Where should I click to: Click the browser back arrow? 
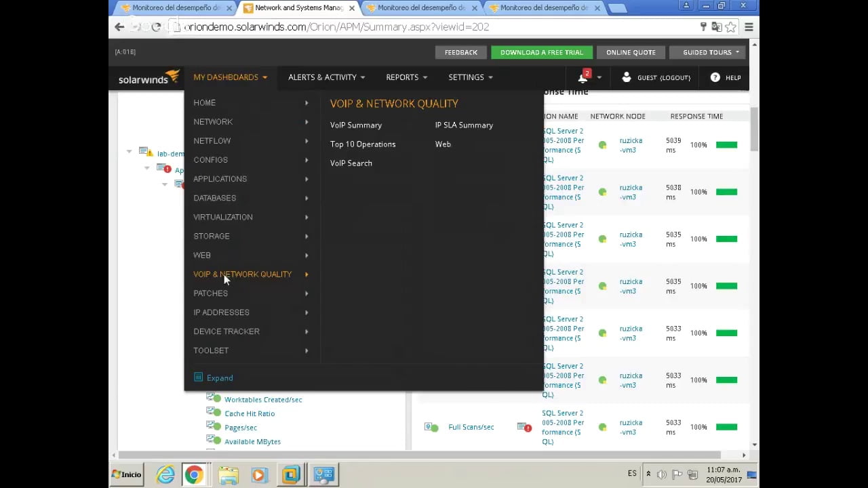[119, 27]
